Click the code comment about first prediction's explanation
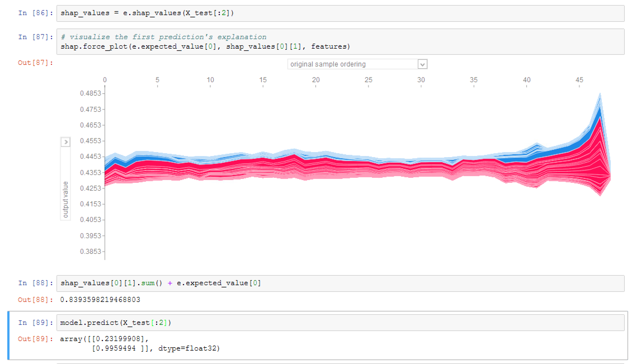 pyautogui.click(x=164, y=37)
